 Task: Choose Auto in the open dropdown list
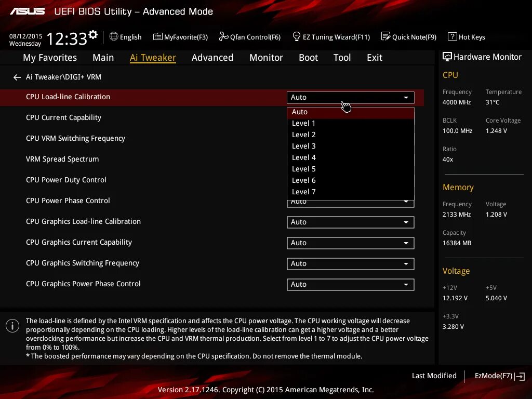point(351,112)
